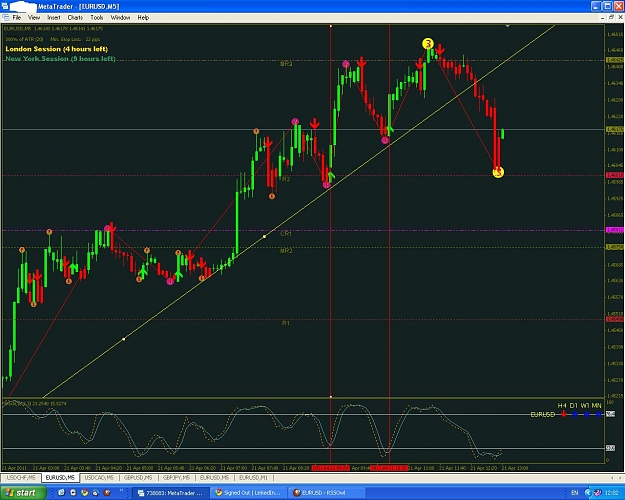
Task: Switch to the GBPJPY,M5 chart tab
Action: coord(177,477)
